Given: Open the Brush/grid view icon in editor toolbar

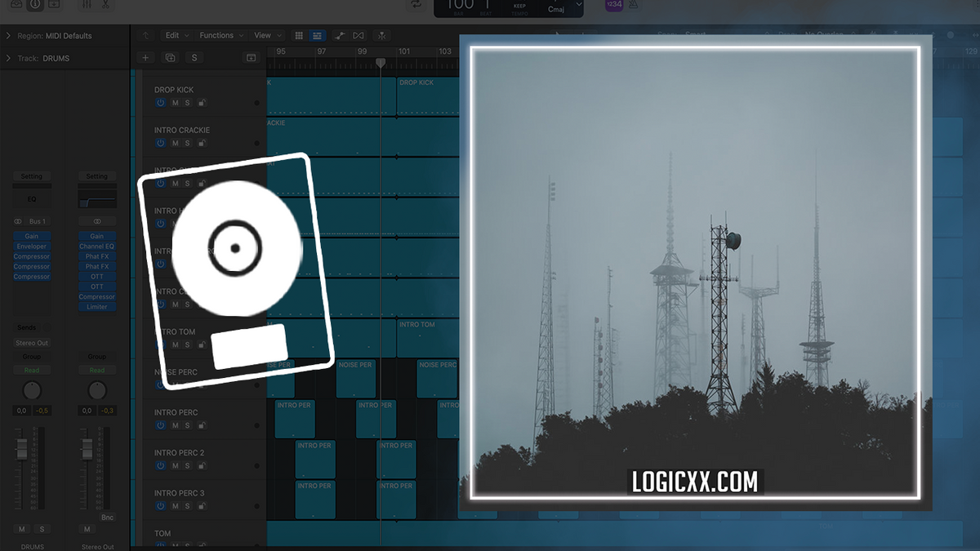Looking at the screenshot, I should [x=300, y=35].
